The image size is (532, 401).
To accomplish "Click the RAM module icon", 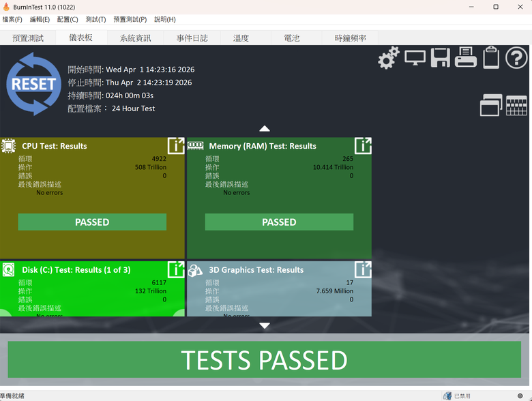I will click(196, 146).
